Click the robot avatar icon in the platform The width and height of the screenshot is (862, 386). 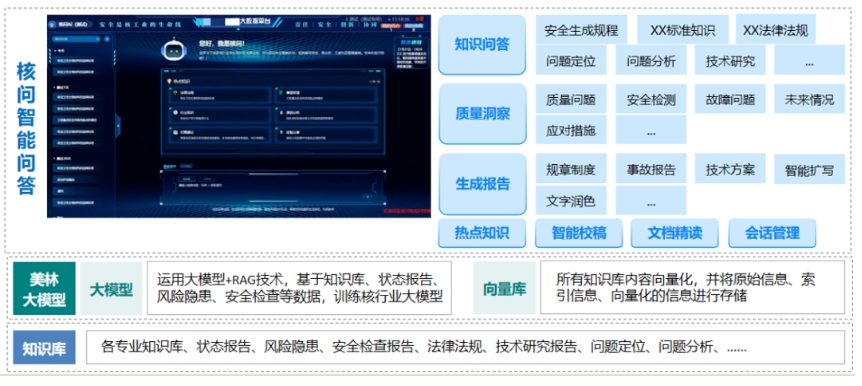point(175,49)
